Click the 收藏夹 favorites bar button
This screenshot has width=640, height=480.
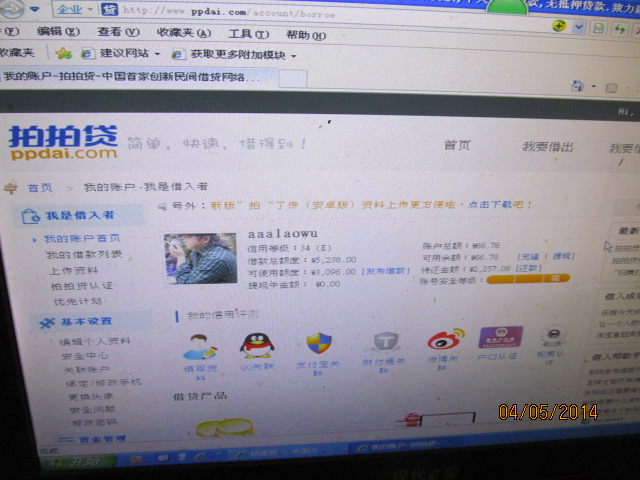(16, 52)
